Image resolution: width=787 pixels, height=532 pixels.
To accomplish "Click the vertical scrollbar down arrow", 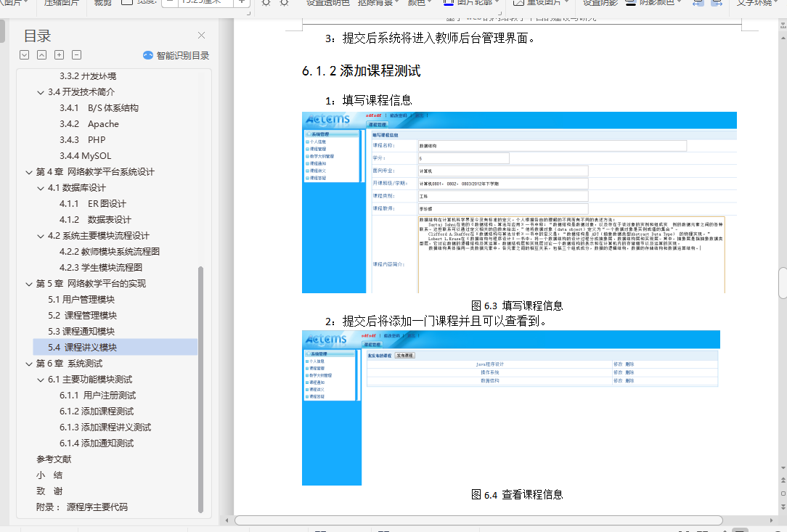I will pyautogui.click(x=783, y=467).
